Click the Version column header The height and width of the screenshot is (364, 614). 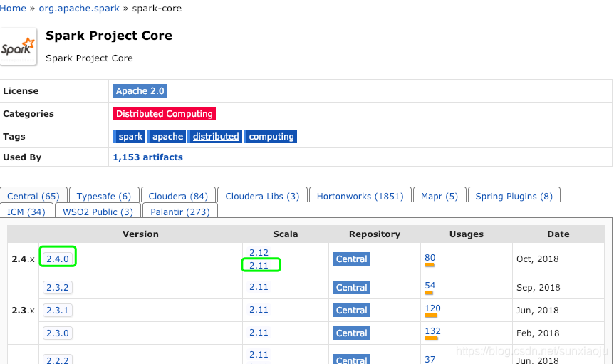pos(140,234)
